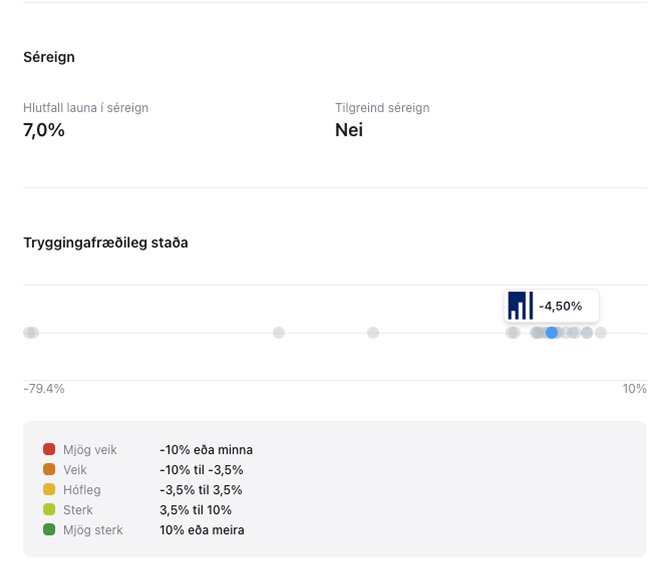Click the lime Sterk legend swatch
670x576 pixels.
coord(49,509)
